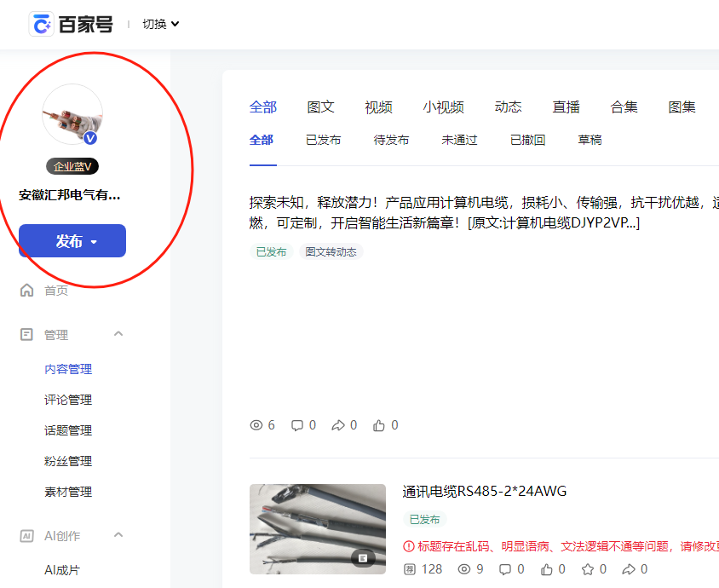The image size is (719, 588).
Task: Click the account avatar picture
Action: (x=72, y=114)
